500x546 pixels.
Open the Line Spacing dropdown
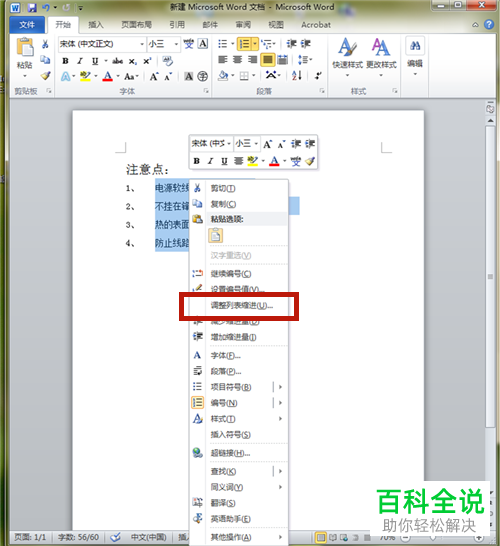tap(305, 60)
